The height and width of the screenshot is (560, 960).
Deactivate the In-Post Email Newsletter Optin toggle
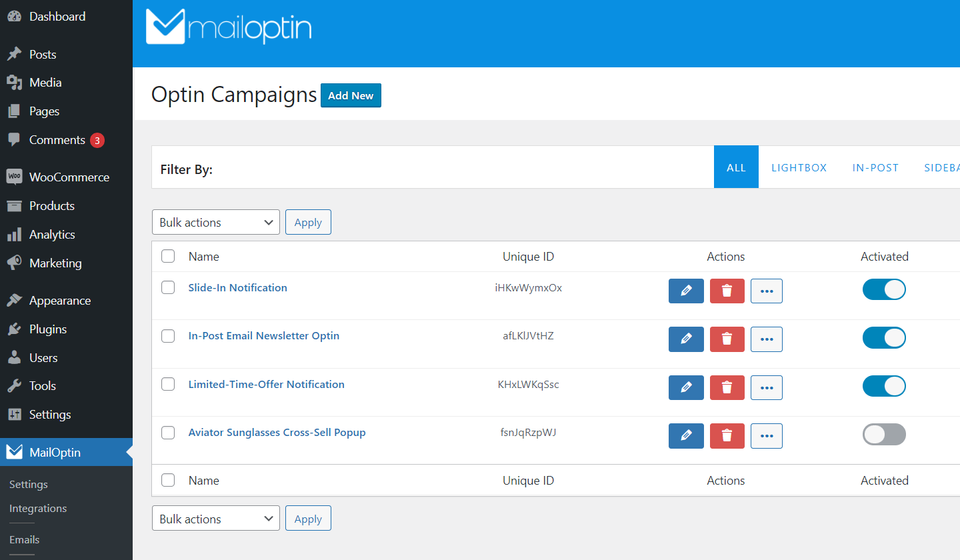point(884,338)
